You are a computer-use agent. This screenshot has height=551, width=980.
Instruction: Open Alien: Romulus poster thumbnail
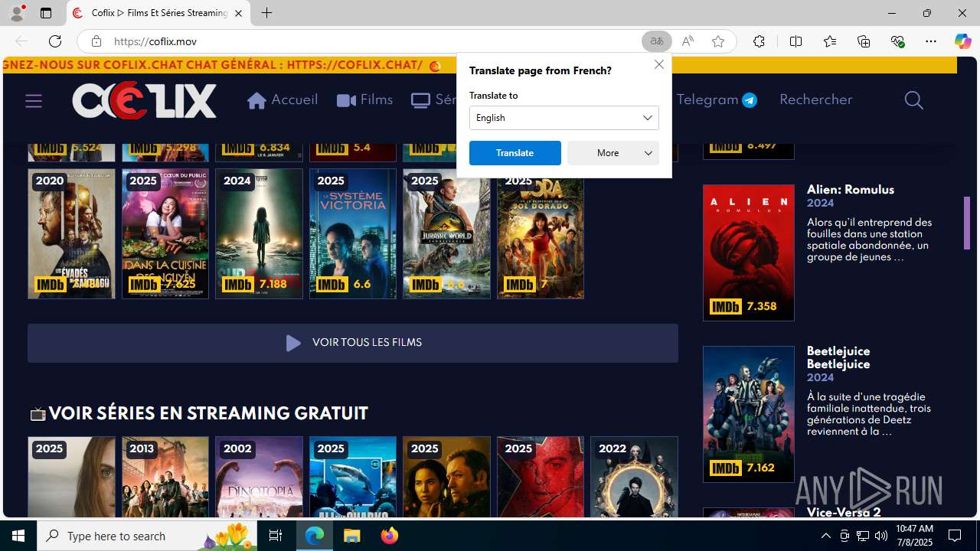tap(749, 253)
